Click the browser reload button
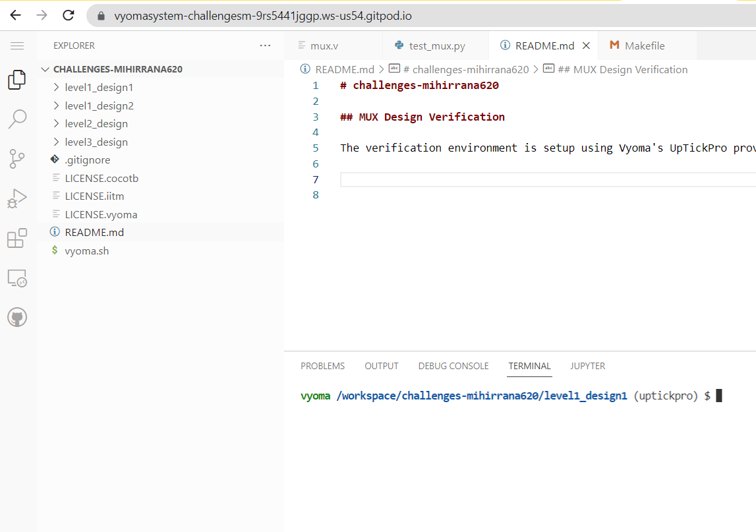This screenshot has height=532, width=756. 68,15
